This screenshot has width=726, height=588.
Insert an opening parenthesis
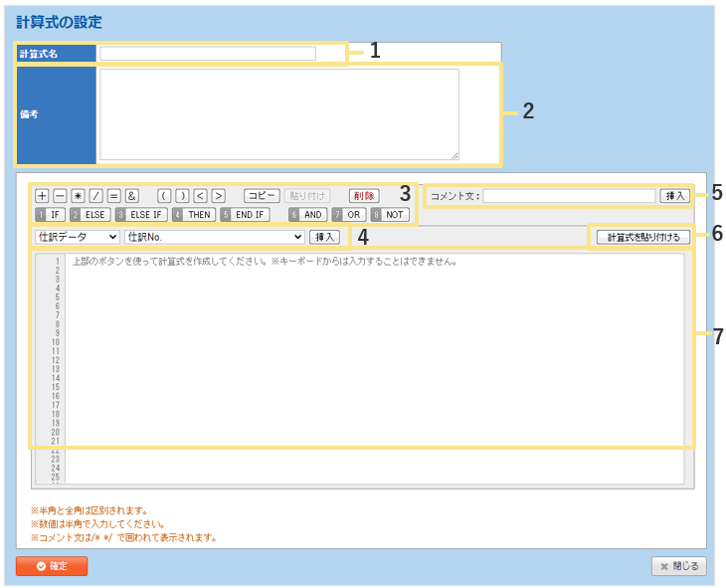click(164, 196)
